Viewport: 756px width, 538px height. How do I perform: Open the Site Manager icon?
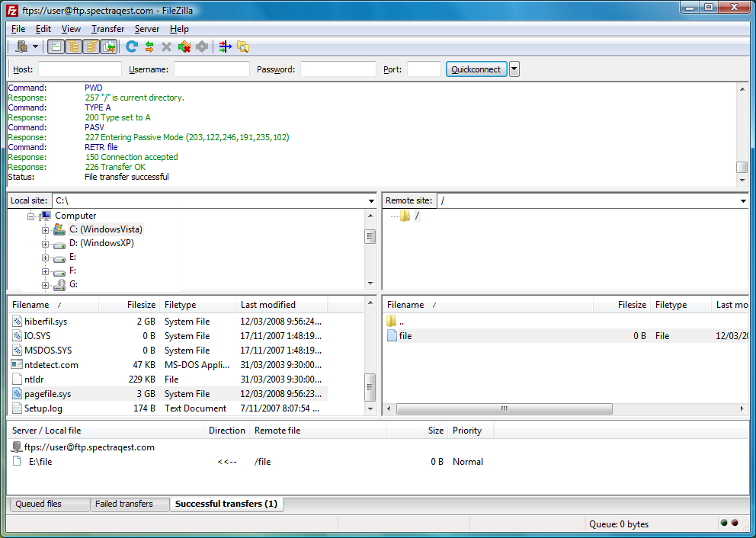22,47
